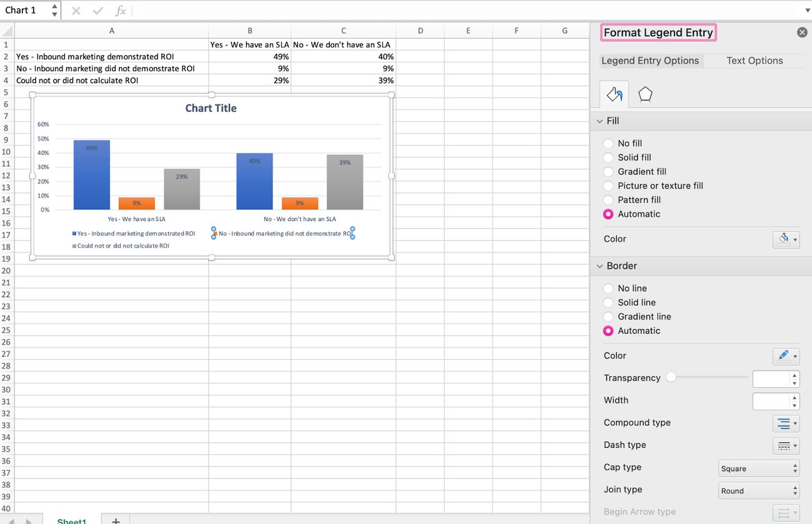
Task: Enable No line for the border
Action: coord(608,288)
